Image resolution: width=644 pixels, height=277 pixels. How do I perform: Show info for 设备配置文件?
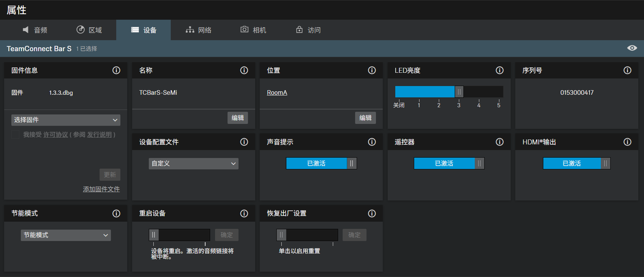pyautogui.click(x=244, y=142)
